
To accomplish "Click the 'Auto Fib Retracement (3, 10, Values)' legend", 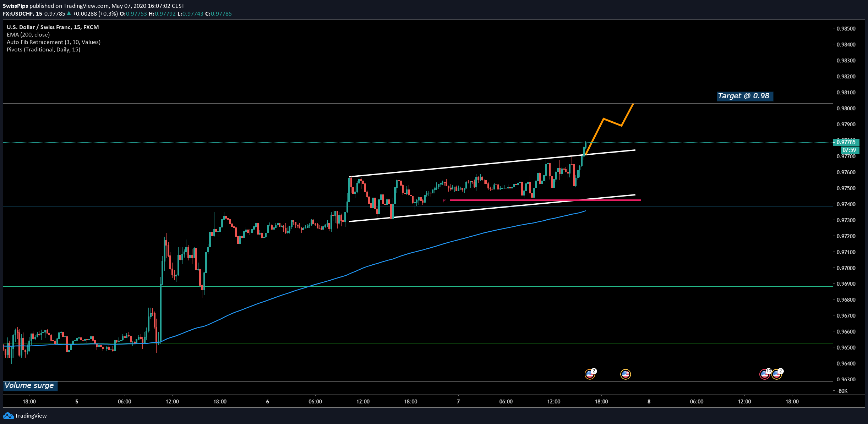I will coord(54,42).
